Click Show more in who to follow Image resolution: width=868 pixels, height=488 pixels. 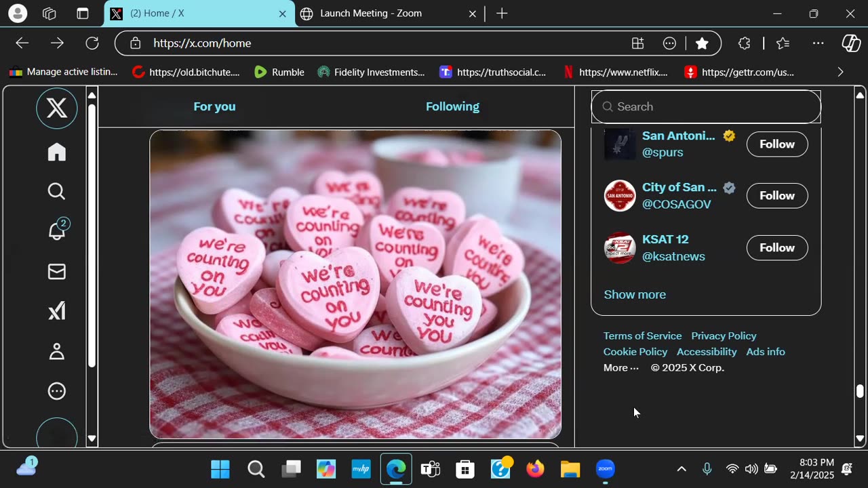(635, 294)
